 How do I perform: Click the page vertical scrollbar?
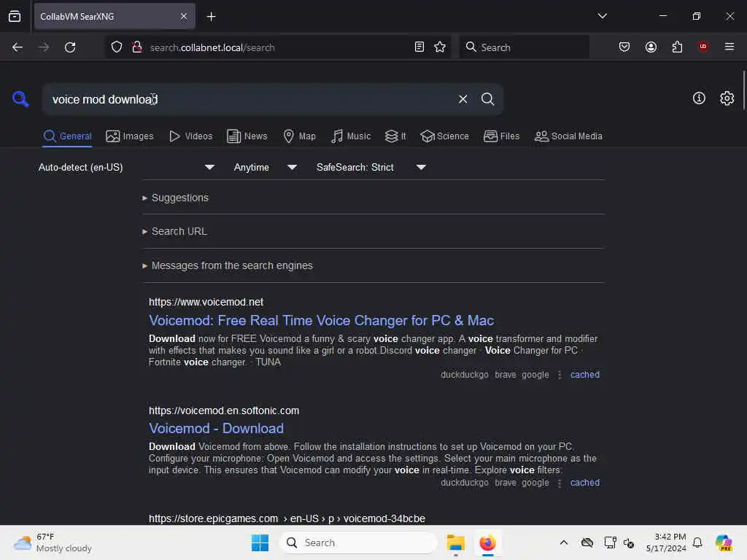click(x=743, y=90)
